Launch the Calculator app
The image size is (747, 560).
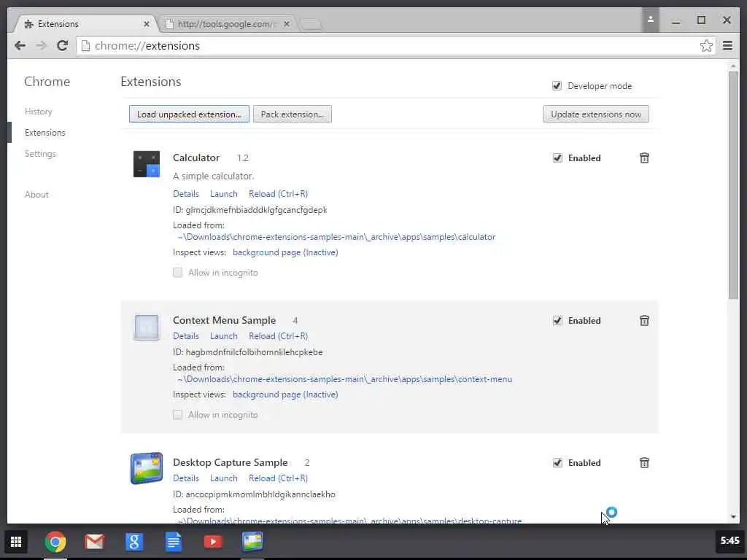(223, 194)
